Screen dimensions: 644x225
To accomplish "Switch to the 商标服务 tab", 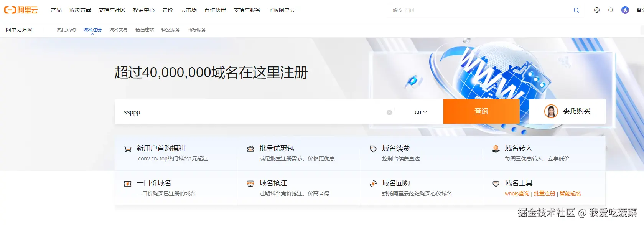I will (x=197, y=30).
